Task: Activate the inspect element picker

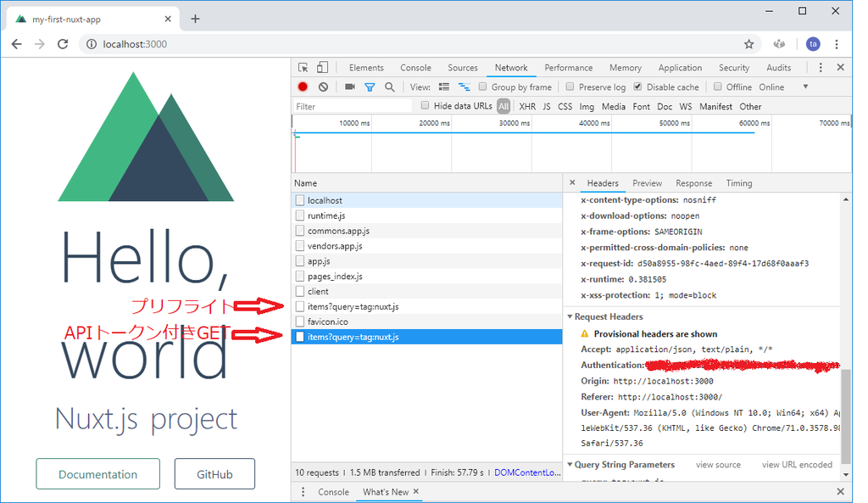Action: [303, 68]
